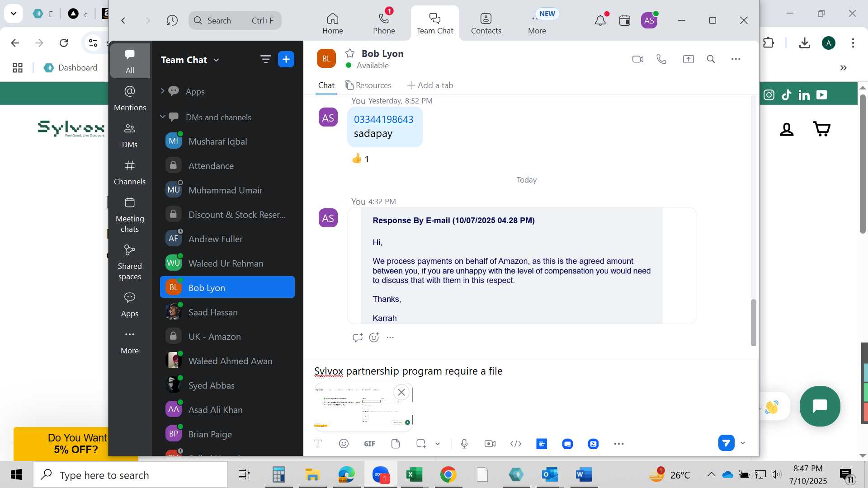
Task: Go back using Zoom's back arrow
Action: [x=123, y=20]
